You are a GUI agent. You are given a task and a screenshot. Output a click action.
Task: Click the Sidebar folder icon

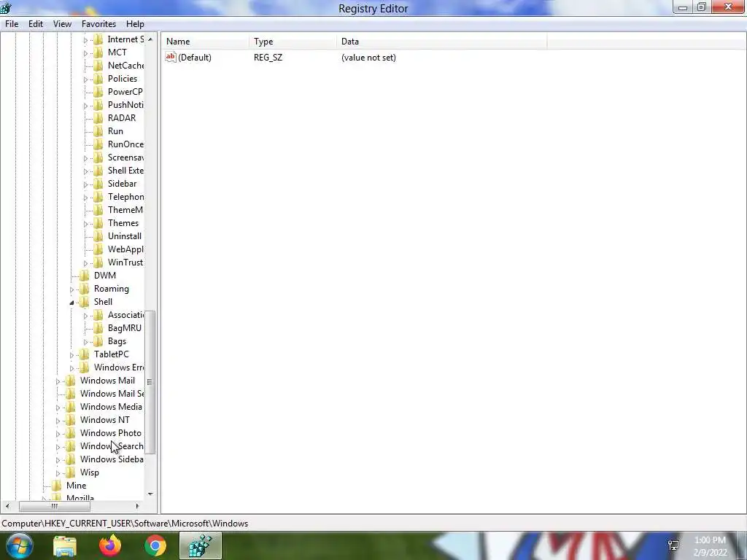[x=98, y=184]
